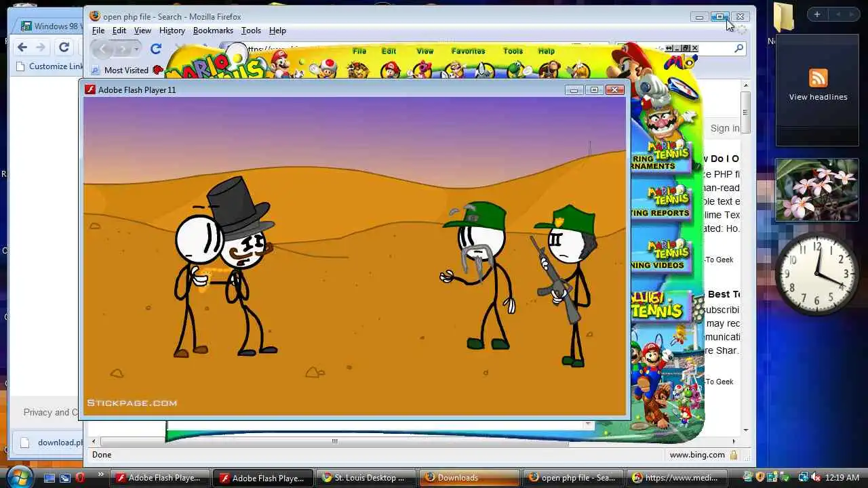Click the Firefox horizontal scrollbar thumb
868x488 pixels.
click(x=334, y=441)
